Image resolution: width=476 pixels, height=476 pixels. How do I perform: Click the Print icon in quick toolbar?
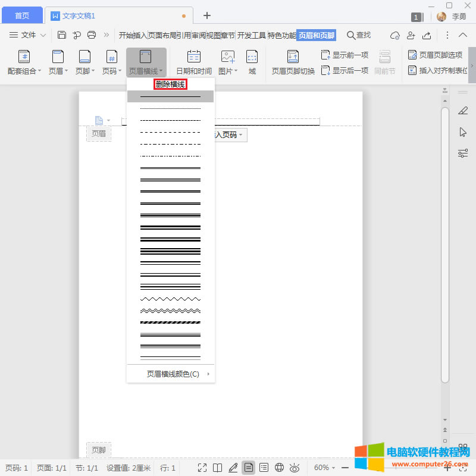tap(92, 35)
